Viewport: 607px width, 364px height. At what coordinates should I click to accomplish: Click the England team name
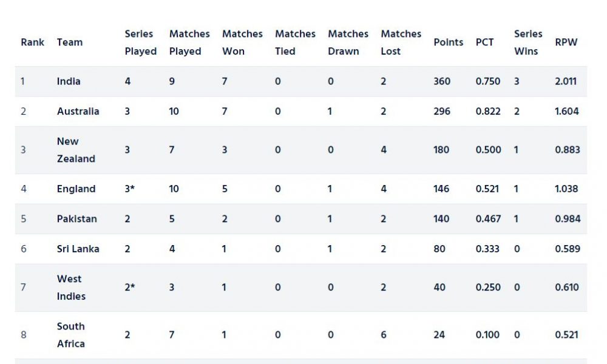pos(76,189)
